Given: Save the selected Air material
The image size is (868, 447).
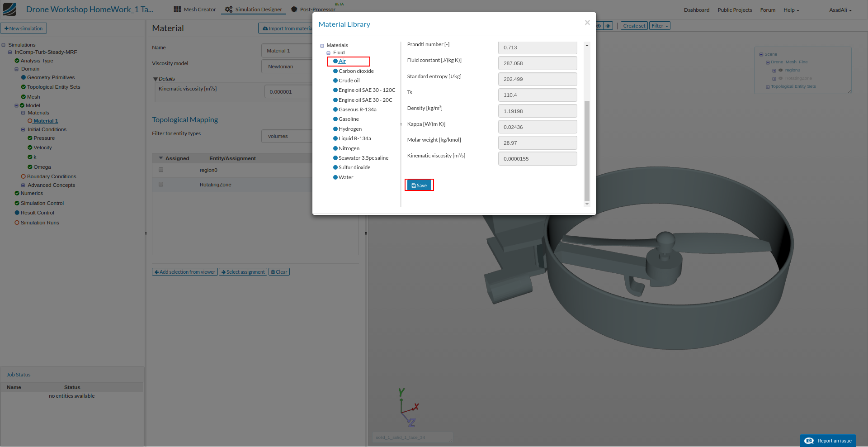Looking at the screenshot, I should (419, 185).
